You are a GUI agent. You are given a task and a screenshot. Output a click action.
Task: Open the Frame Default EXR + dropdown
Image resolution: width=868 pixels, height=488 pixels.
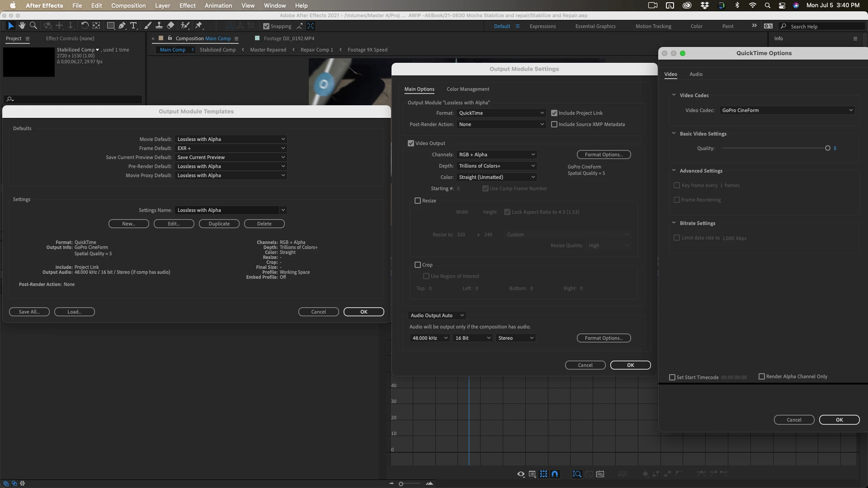tap(231, 148)
